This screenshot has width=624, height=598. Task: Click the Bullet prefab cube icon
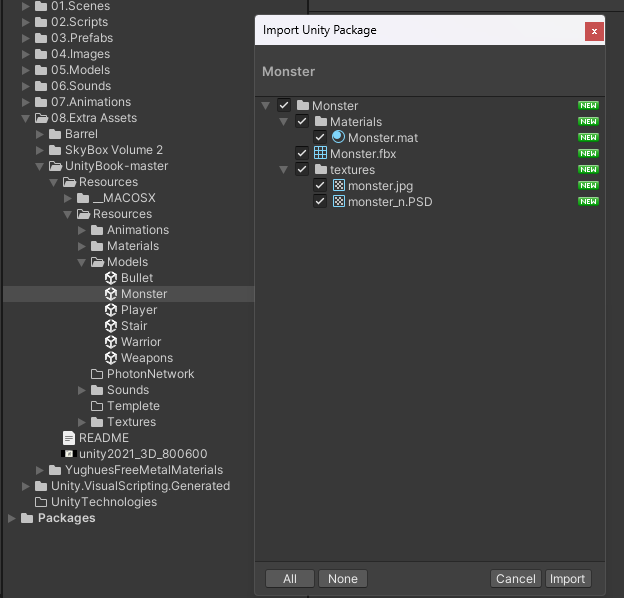click(x=111, y=278)
